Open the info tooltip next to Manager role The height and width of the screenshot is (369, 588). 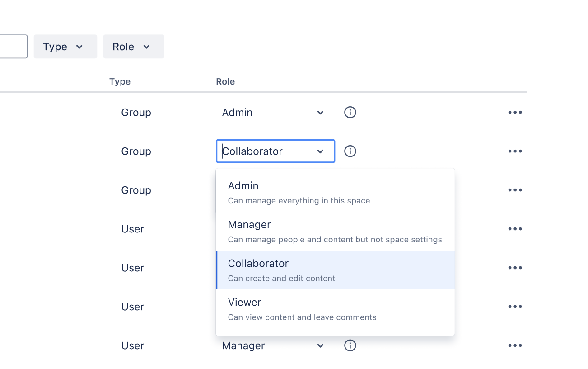pos(350,345)
